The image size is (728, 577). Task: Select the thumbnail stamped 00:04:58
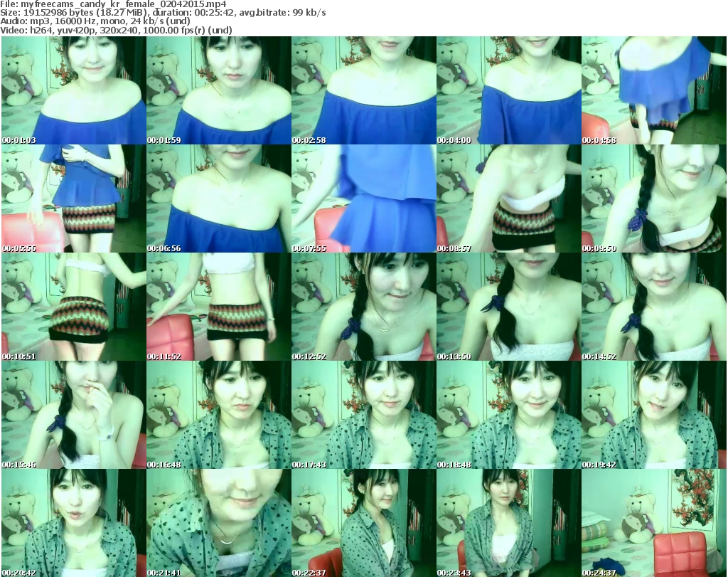(x=654, y=90)
